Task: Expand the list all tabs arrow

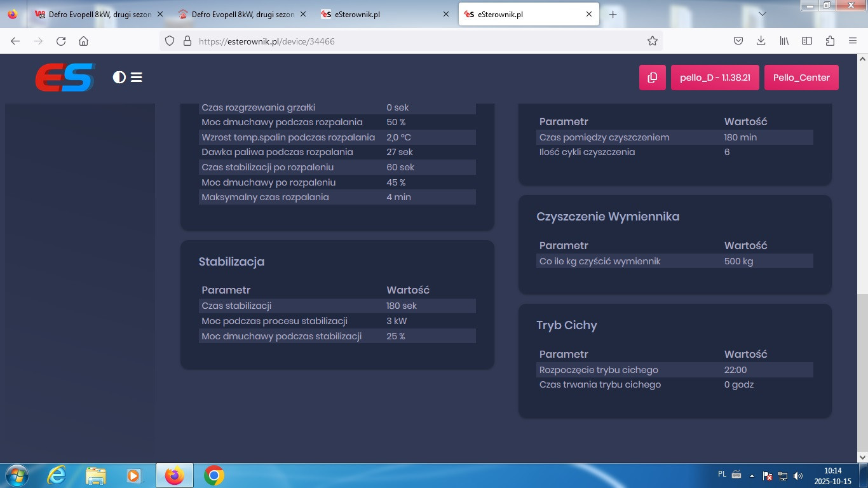Action: 763,14
